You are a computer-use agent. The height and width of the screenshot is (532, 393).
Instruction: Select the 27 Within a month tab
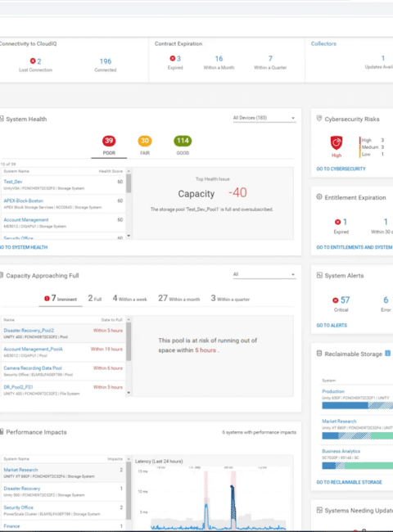pos(178,299)
